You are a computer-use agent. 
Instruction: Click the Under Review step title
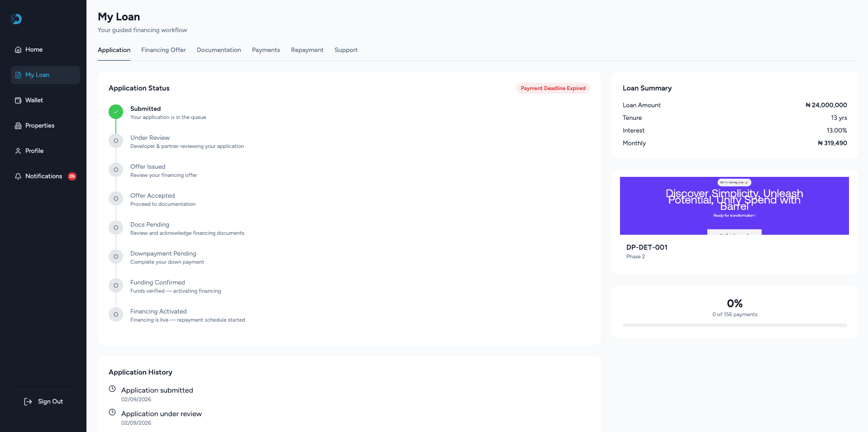(150, 138)
